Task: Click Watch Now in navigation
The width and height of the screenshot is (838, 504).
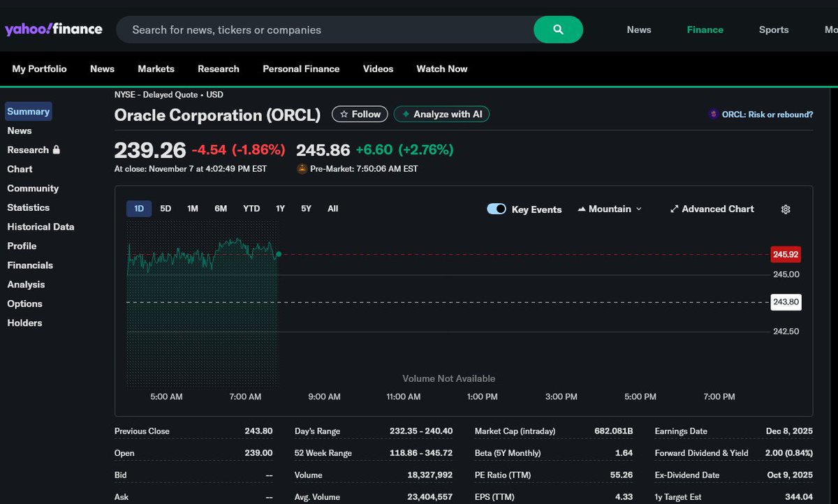Action: 442,68
